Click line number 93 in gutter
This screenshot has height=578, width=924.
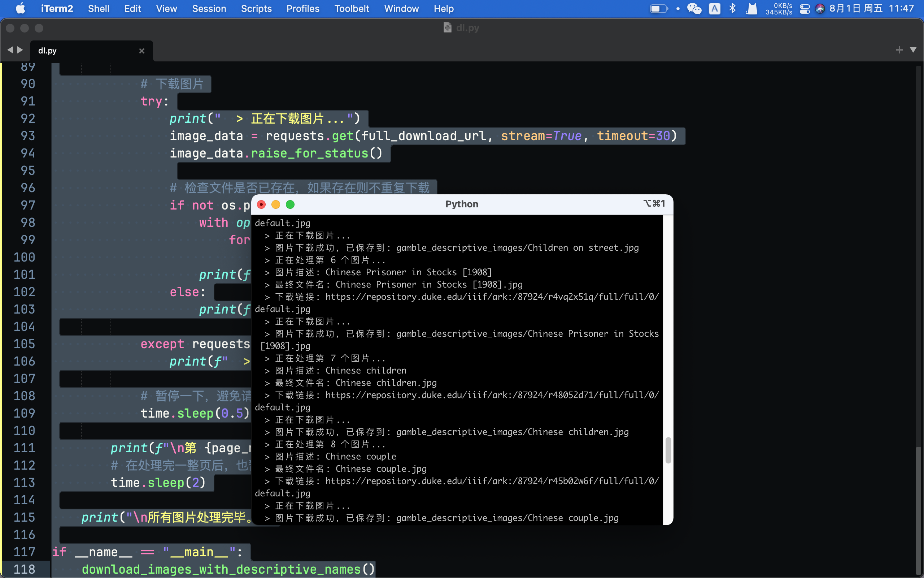(x=28, y=136)
